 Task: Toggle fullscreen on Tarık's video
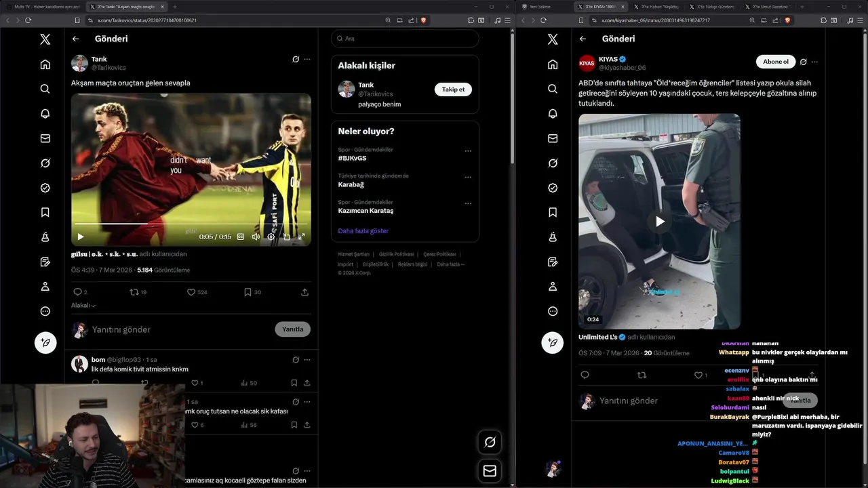pos(302,237)
